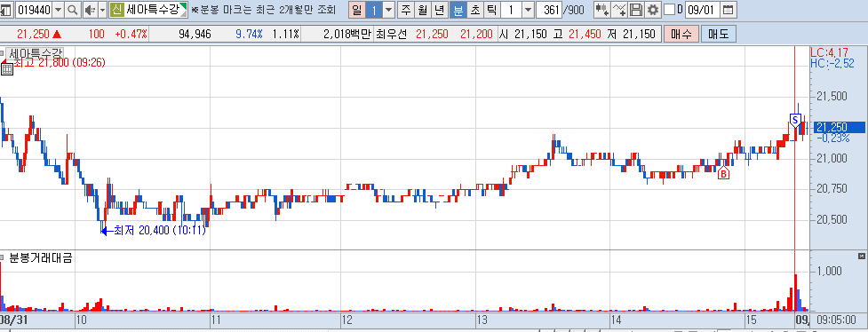Toggle the D checkbox beside date
Screen dimensions: 868x332
coord(669,10)
